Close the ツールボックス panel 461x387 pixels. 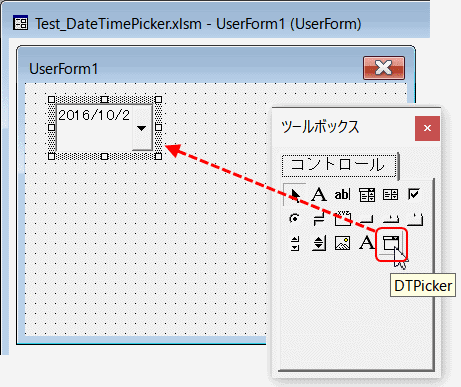pos(427,128)
